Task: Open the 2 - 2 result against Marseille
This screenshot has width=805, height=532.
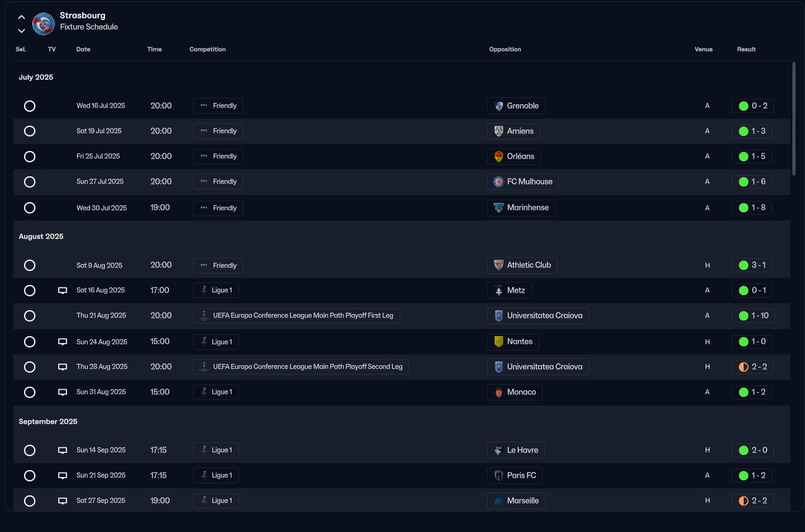Action: click(x=753, y=501)
